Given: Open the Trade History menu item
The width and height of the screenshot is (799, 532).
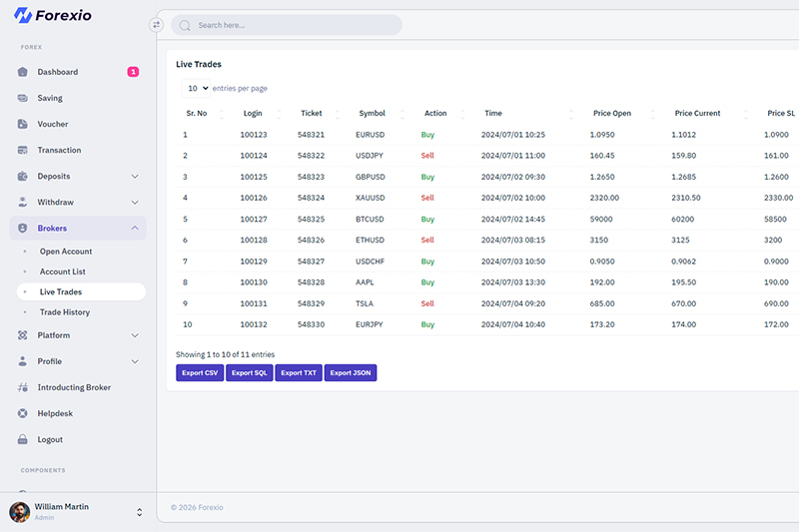Looking at the screenshot, I should [x=65, y=312].
